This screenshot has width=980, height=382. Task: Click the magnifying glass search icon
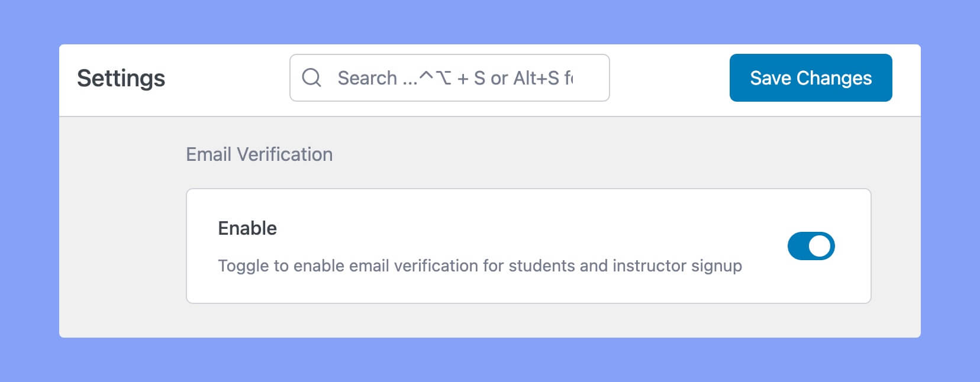coord(311,77)
